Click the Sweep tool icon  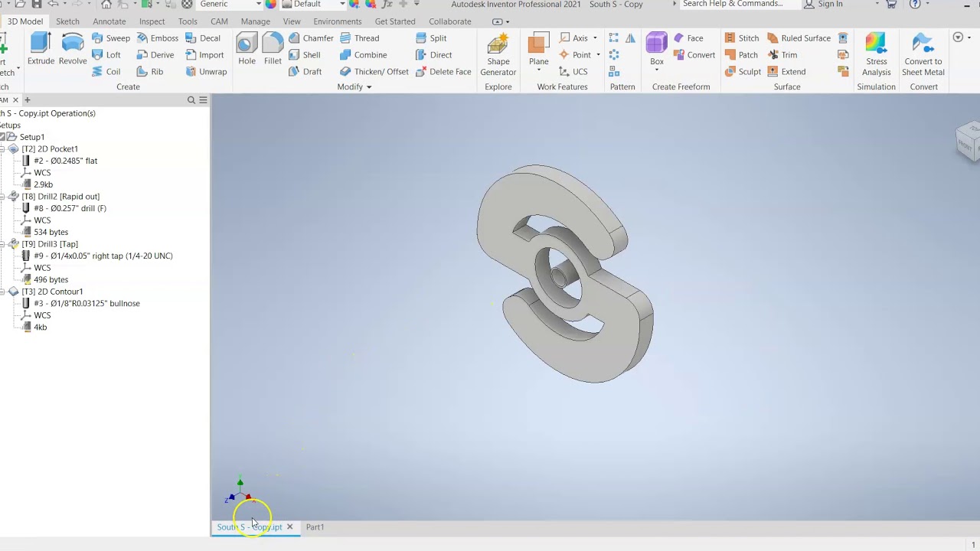pyautogui.click(x=97, y=38)
